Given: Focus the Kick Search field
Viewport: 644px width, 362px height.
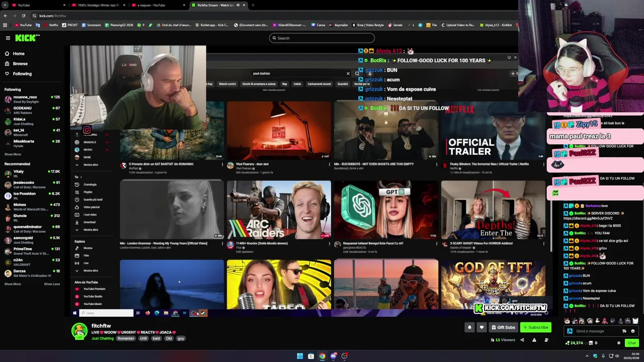Looking at the screenshot, I should click(x=322, y=38).
